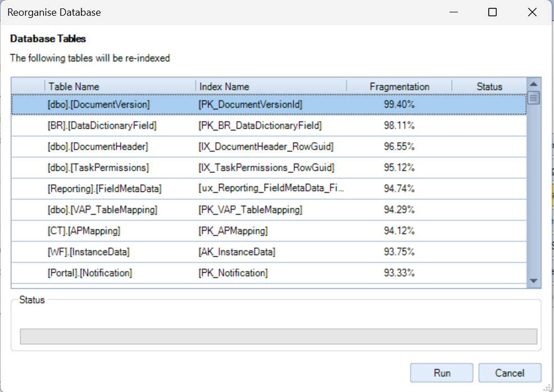
Task: Select the [CT].[APMapping] row
Action: (84, 231)
